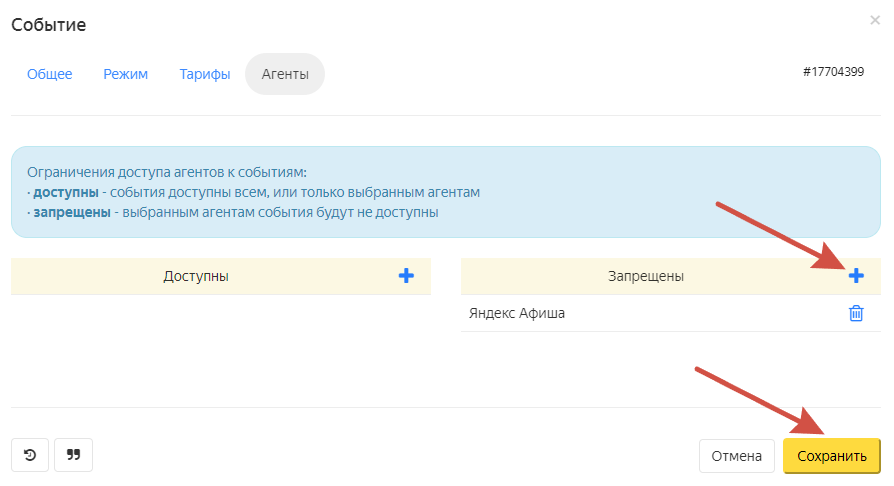Click the quotation marks icon button
Image resolution: width=894 pixels, height=486 pixels.
73,455
